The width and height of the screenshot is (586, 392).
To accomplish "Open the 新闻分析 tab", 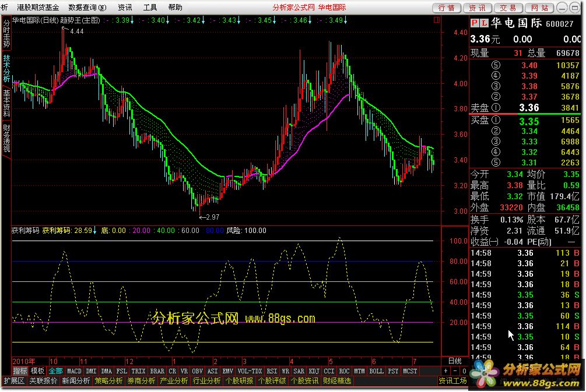I will (x=76, y=381).
